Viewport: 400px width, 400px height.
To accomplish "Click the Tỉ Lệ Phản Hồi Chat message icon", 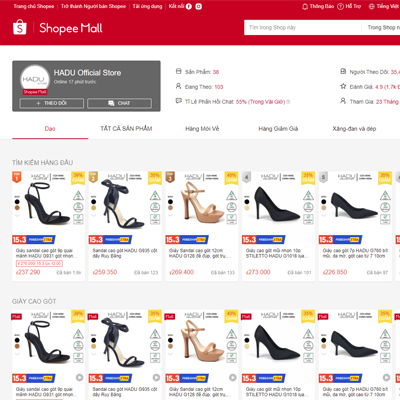I will (179, 101).
